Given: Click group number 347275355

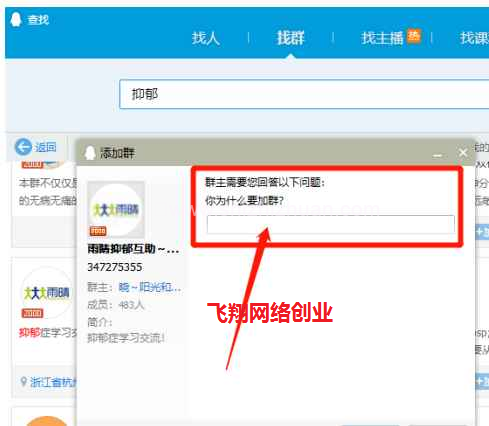Looking at the screenshot, I should tap(114, 267).
